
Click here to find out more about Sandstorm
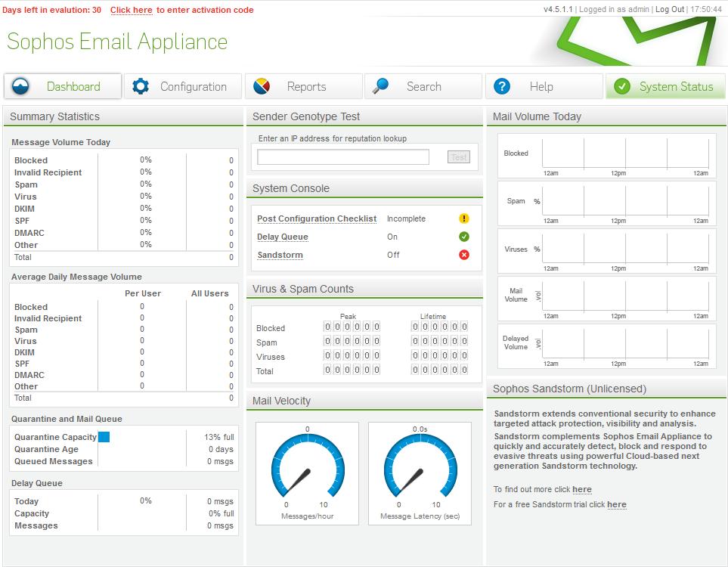pyautogui.click(x=582, y=489)
